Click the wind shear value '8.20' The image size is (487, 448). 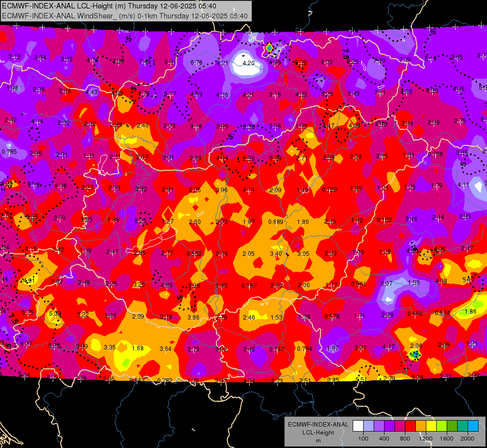point(353,62)
